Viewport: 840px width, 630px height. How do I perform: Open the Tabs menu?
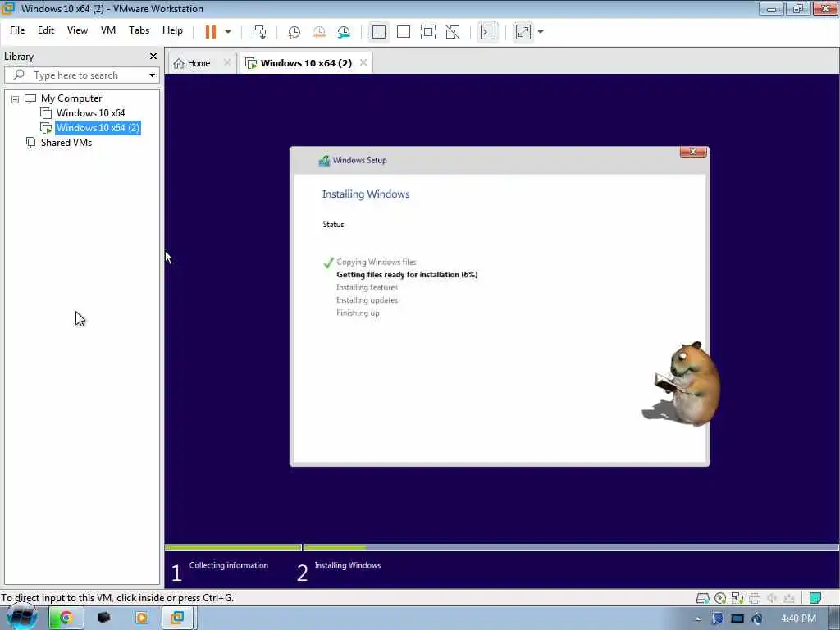[x=139, y=30]
